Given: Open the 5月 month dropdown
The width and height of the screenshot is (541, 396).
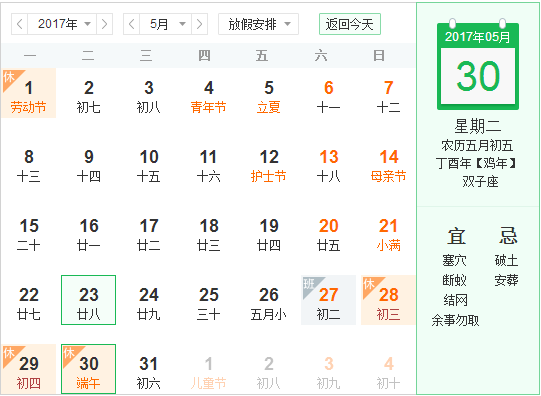Looking at the screenshot, I should click(x=165, y=24).
